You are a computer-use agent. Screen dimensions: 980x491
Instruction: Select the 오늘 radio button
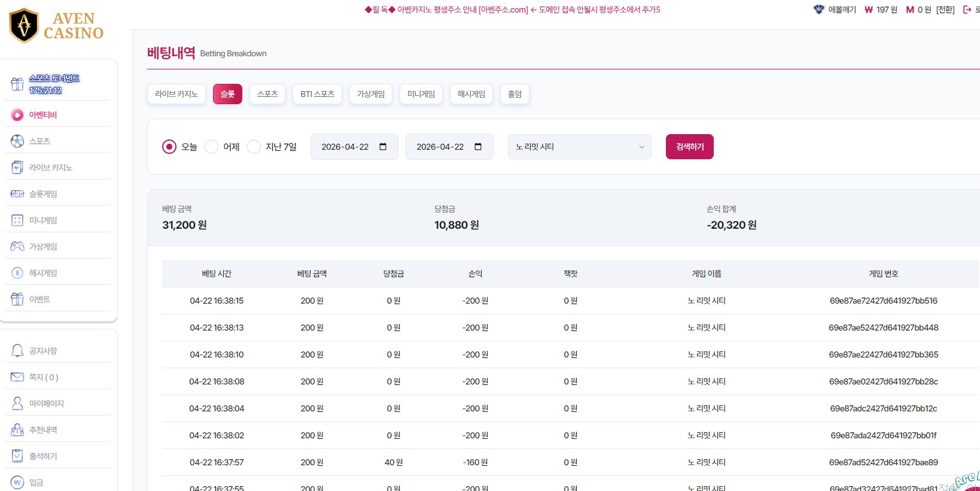(x=169, y=147)
